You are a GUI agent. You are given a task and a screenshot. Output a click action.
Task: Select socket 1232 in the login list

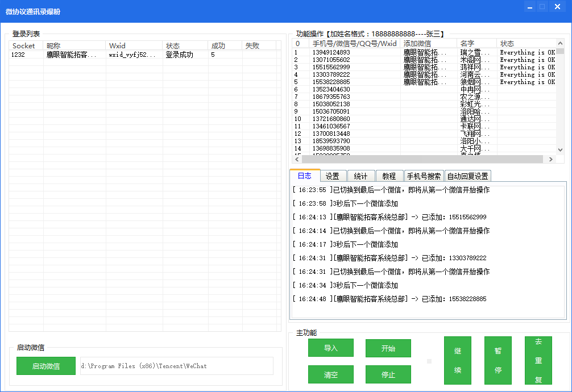(x=18, y=55)
